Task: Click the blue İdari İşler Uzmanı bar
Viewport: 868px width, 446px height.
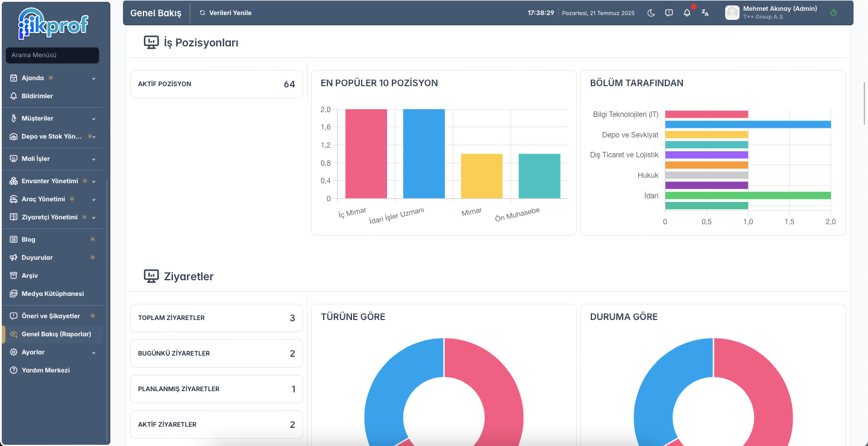Action: tap(424, 154)
